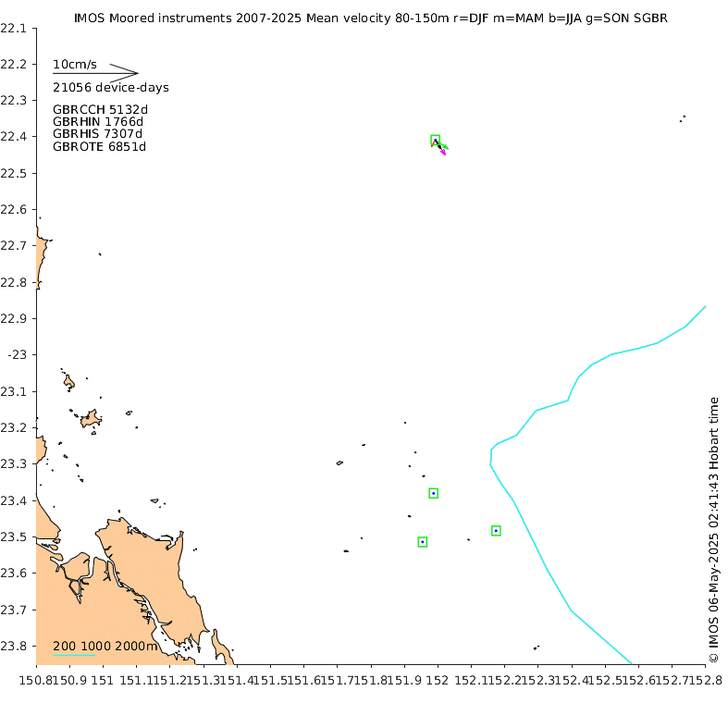728x703 pixels.
Task: Click the '200 1000 2000m' depth legend text
Action: [105, 646]
